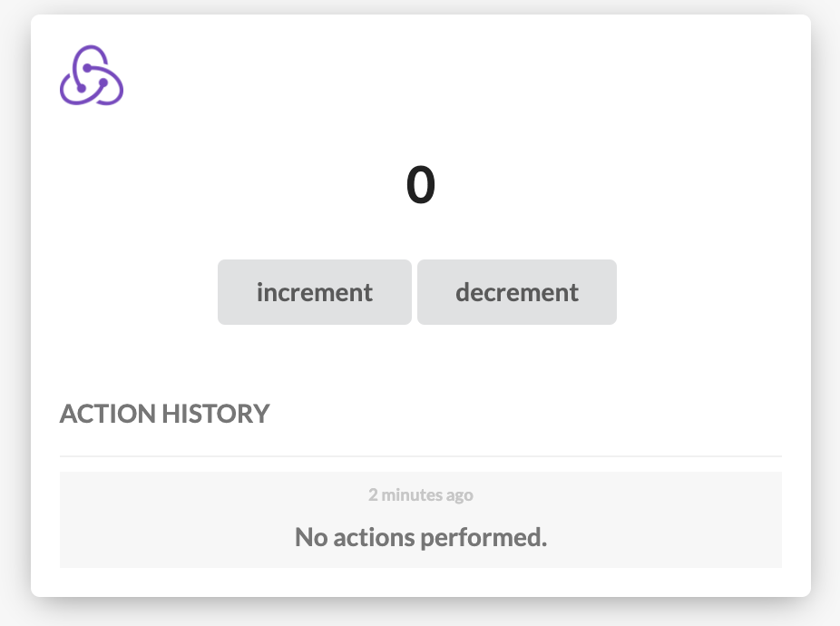The image size is (840, 626).
Task: Select the counter value 0
Action: 421,184
